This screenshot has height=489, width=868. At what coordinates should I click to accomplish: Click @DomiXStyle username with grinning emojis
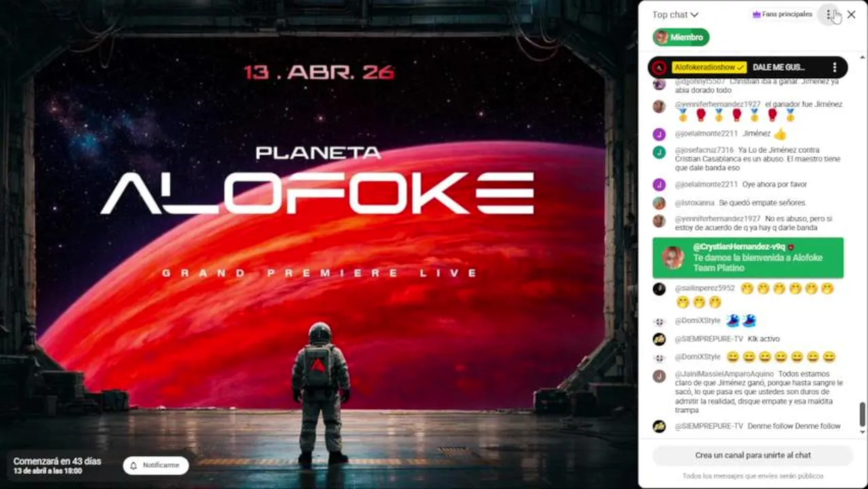click(698, 357)
